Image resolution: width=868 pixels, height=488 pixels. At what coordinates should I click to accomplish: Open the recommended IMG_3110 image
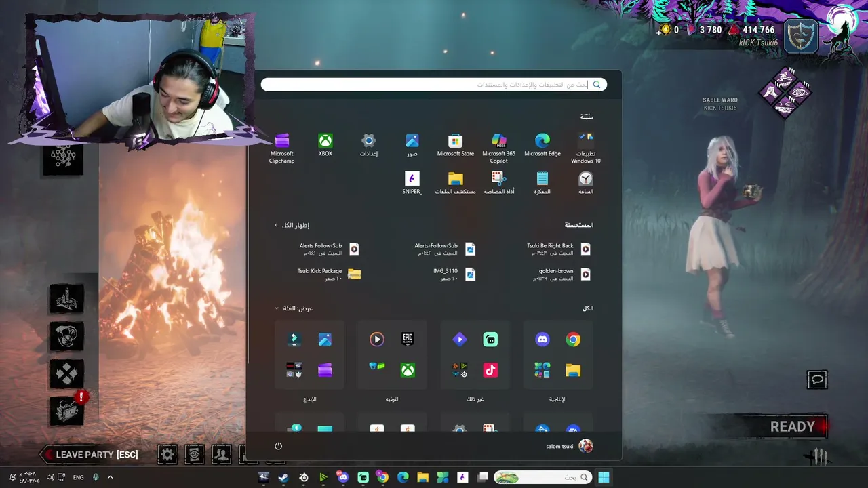pyautogui.click(x=454, y=274)
